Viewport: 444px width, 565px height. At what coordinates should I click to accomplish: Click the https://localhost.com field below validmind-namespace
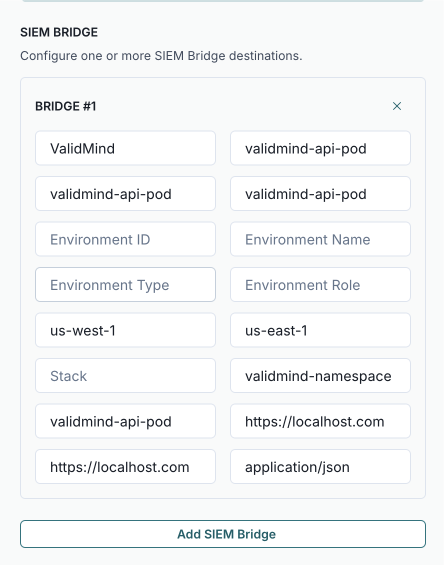coord(320,421)
